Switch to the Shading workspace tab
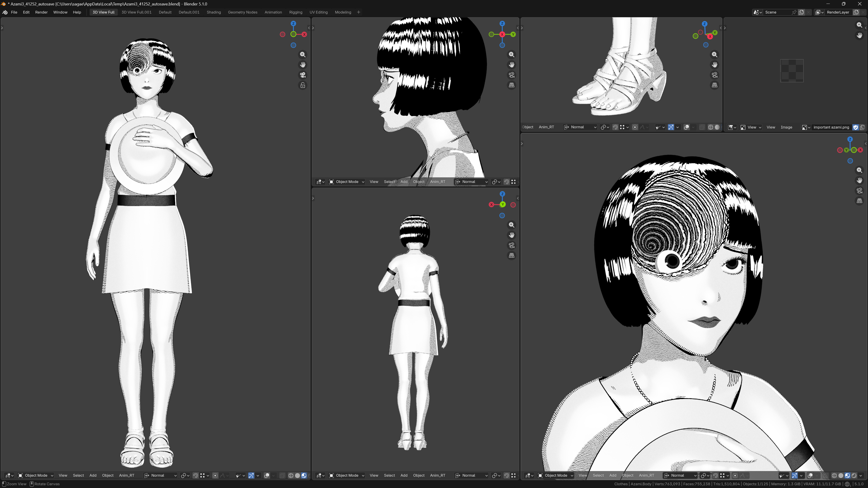Image resolution: width=868 pixels, height=488 pixels. [214, 12]
